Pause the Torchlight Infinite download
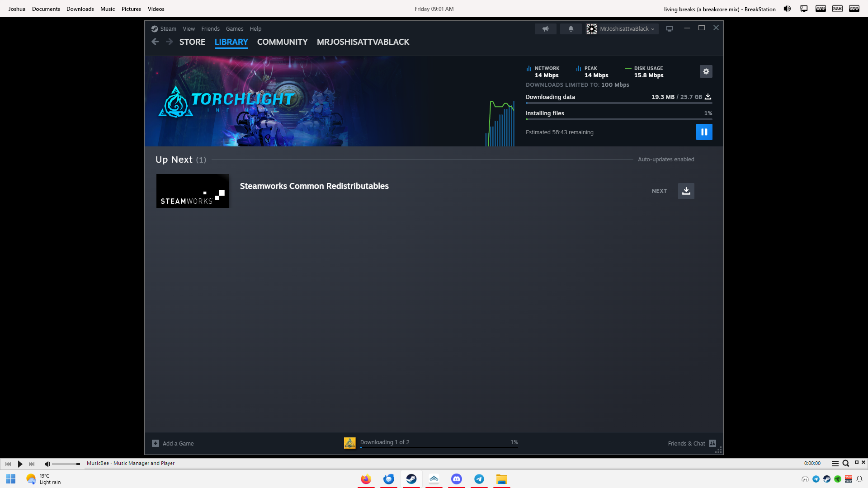Screen dimensions: 868x488 pos(704,132)
